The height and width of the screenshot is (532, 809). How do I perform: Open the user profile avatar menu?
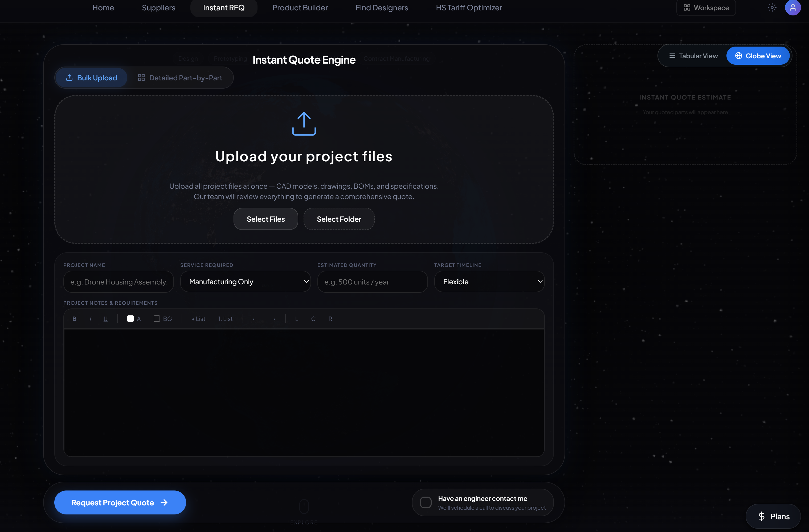pos(793,7)
